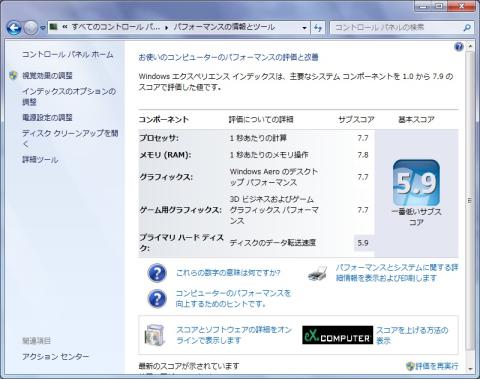Click the blue help question mark icon
This screenshot has width=480, height=379.
459,47
